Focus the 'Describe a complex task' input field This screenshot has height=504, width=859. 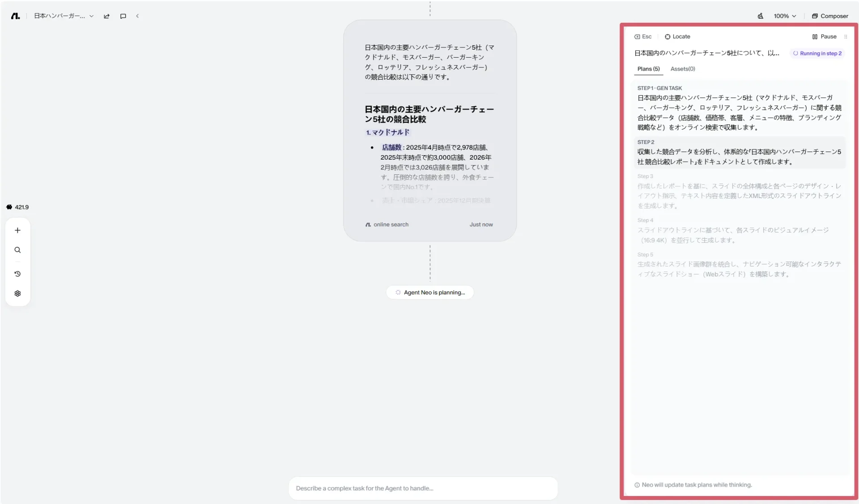coord(423,488)
